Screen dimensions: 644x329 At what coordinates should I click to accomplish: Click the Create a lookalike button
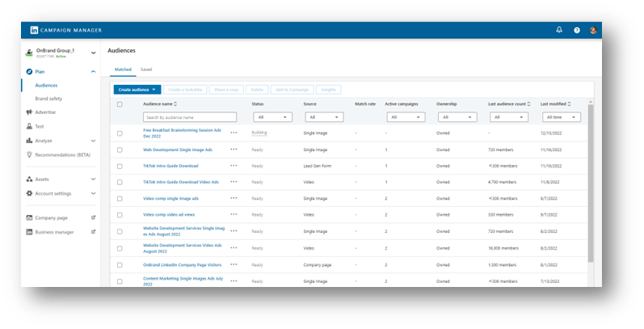185,90
